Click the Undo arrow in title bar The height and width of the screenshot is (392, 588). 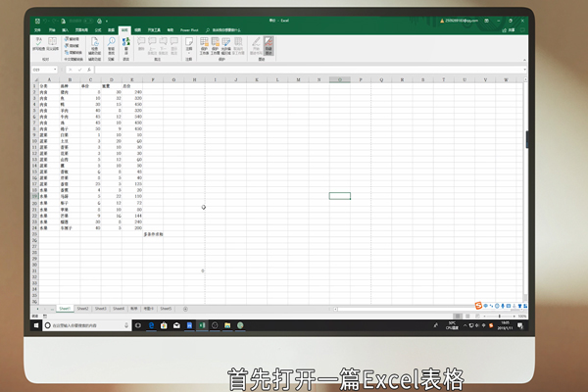46,21
